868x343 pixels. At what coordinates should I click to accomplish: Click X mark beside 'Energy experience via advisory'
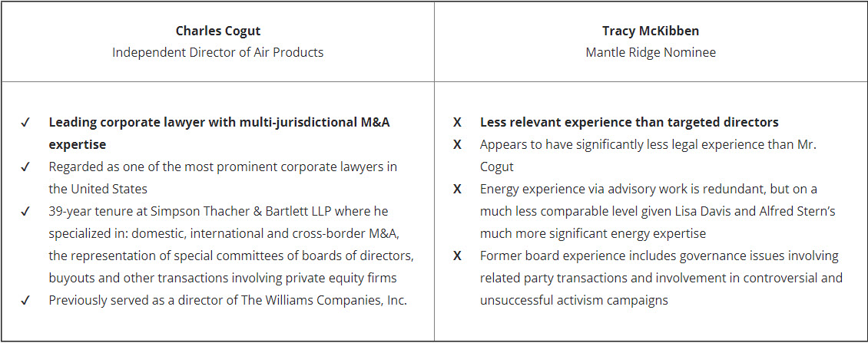[457, 190]
